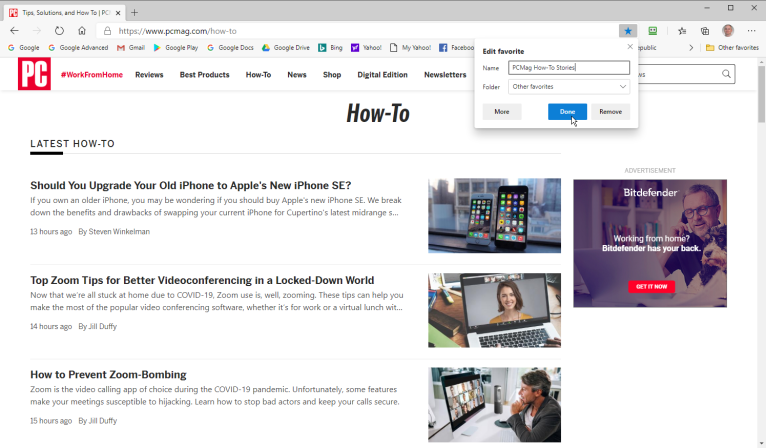This screenshot has width=766, height=448.
Task: Open the How-To menu item
Action: pos(258,75)
